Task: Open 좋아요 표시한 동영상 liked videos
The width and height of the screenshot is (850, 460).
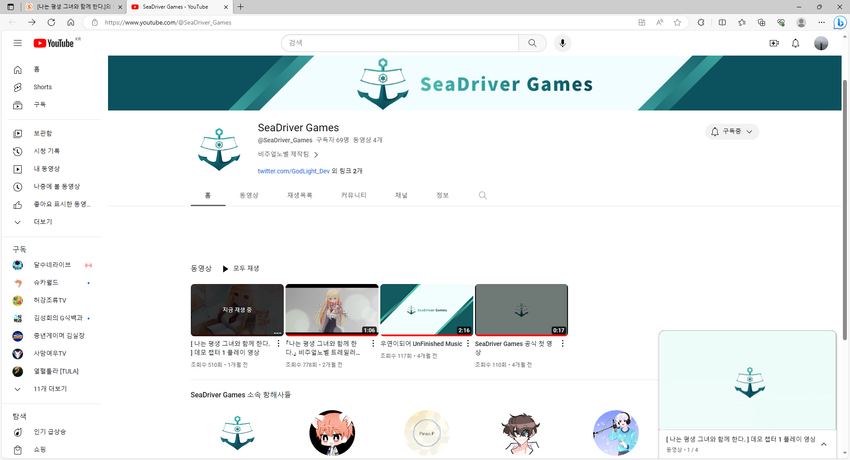Action: [x=51, y=204]
